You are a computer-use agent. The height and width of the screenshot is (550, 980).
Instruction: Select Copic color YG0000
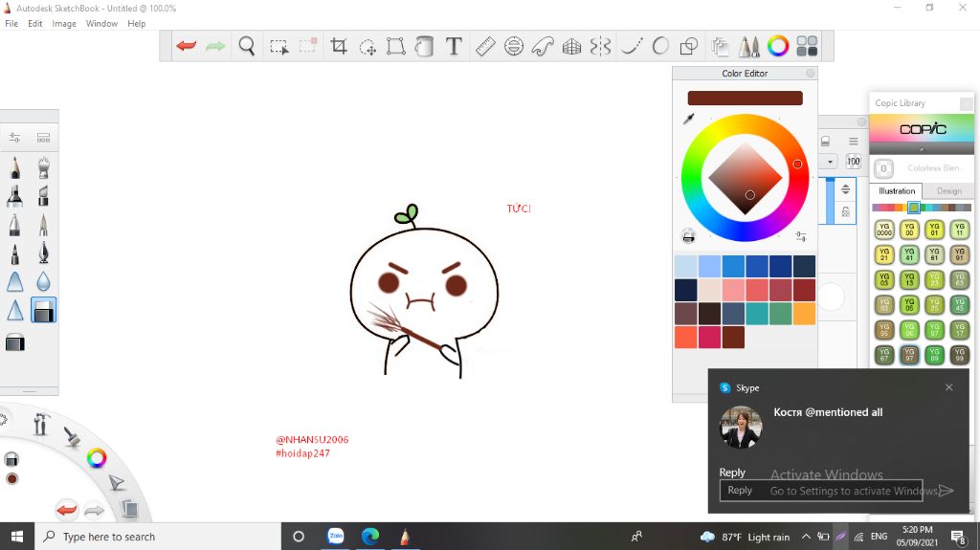[x=883, y=230]
